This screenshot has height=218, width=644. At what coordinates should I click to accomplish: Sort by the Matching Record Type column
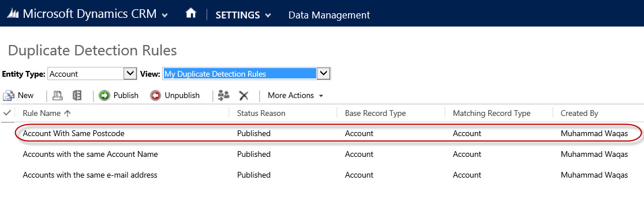[x=492, y=113]
